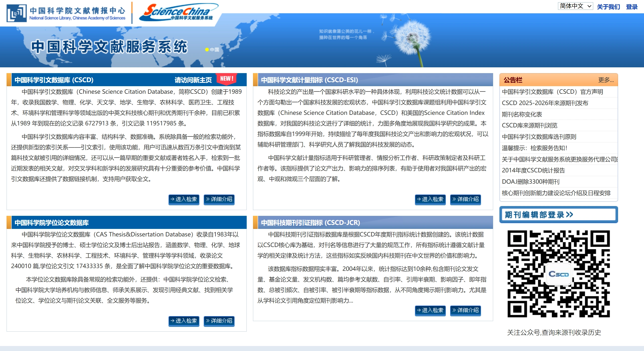This screenshot has height=351, width=644.
Task: Click 进入检索 under the 学位论文数据库 section
Action: click(x=184, y=321)
